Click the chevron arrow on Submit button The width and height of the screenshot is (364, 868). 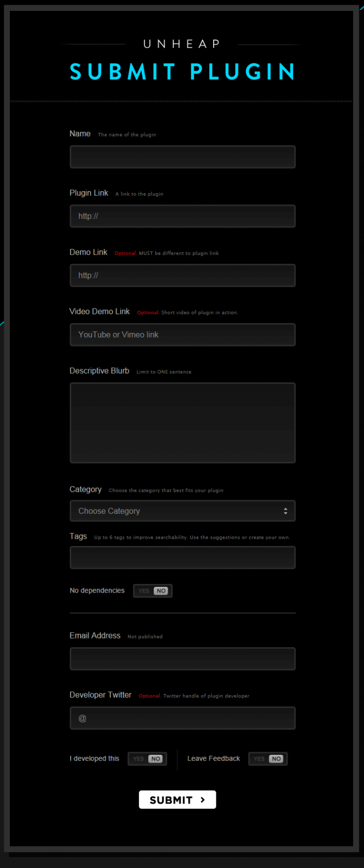click(x=203, y=800)
